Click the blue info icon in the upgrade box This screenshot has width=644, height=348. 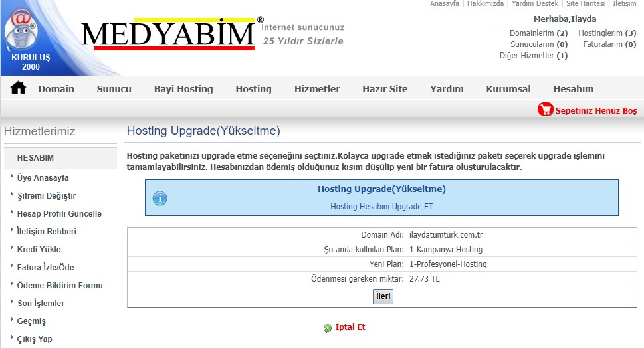pyautogui.click(x=160, y=198)
